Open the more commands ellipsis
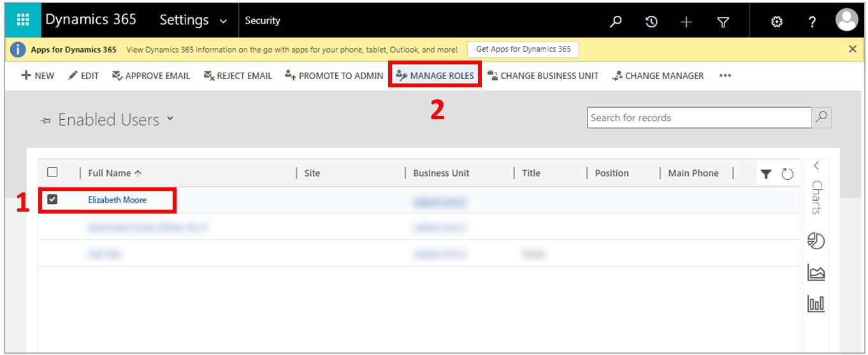 click(x=725, y=75)
